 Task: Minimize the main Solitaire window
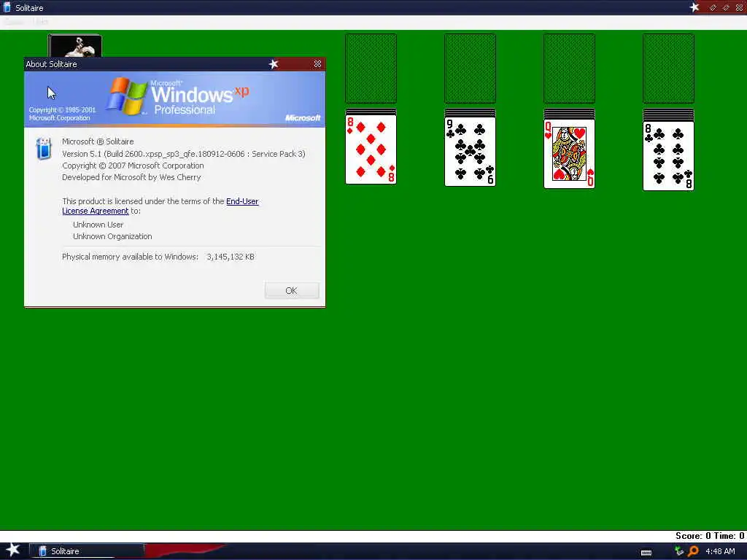713,7
